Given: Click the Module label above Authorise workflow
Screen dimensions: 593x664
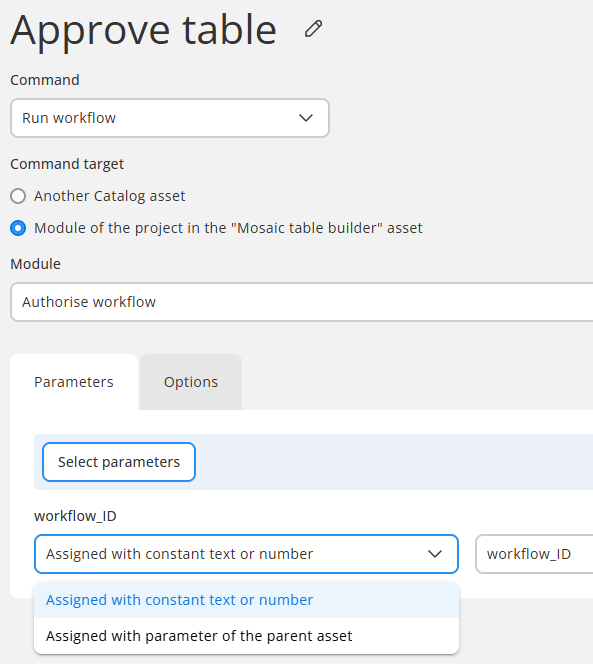Looking at the screenshot, I should [x=36, y=264].
